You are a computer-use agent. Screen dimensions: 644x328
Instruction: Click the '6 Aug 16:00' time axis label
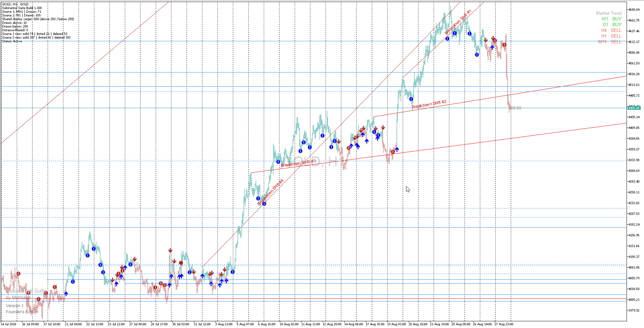(x=267, y=324)
